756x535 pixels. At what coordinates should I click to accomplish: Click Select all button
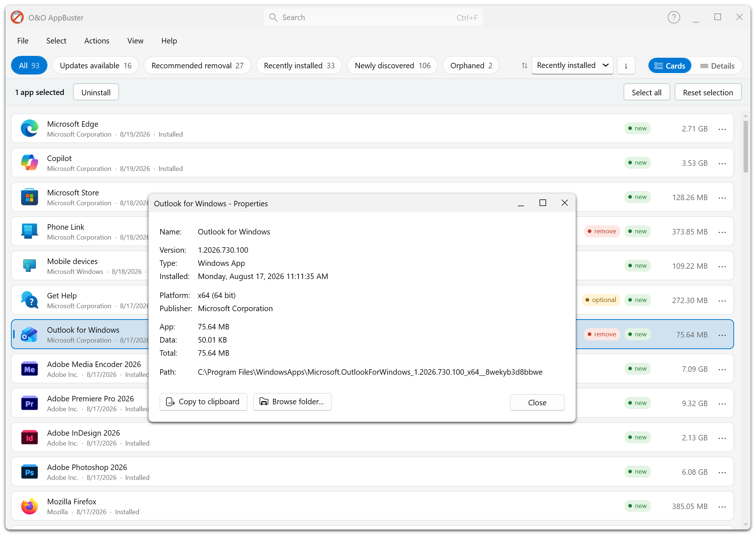click(x=646, y=92)
